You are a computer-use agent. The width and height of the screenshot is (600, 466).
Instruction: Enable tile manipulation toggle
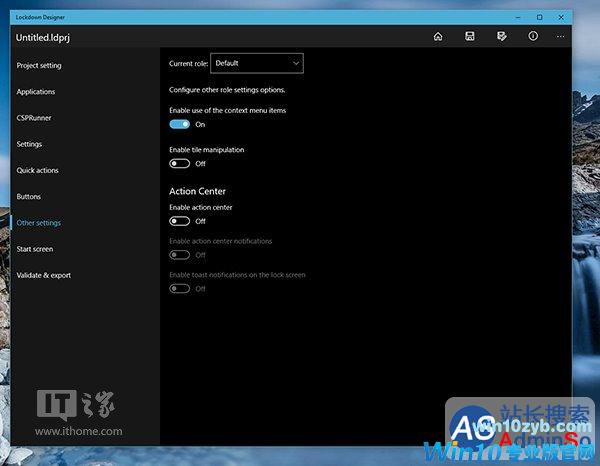[180, 163]
